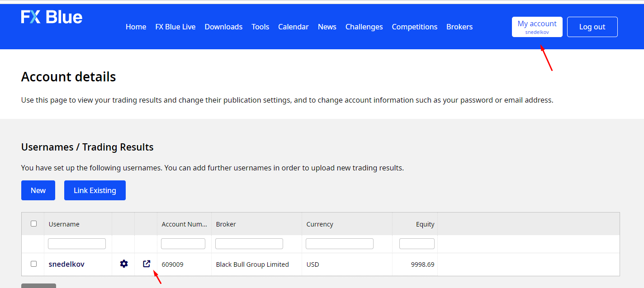The width and height of the screenshot is (644, 288).
Task: Select the USD currency cell
Action: point(313,264)
